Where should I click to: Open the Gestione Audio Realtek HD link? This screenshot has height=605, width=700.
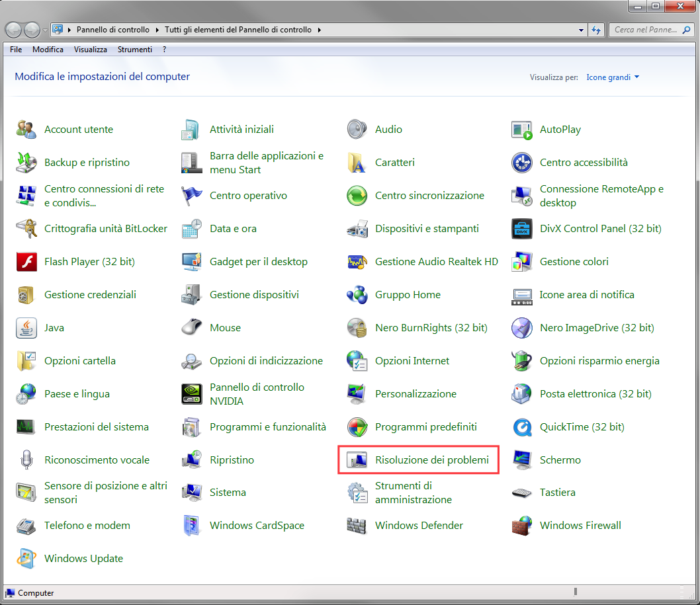(x=437, y=262)
